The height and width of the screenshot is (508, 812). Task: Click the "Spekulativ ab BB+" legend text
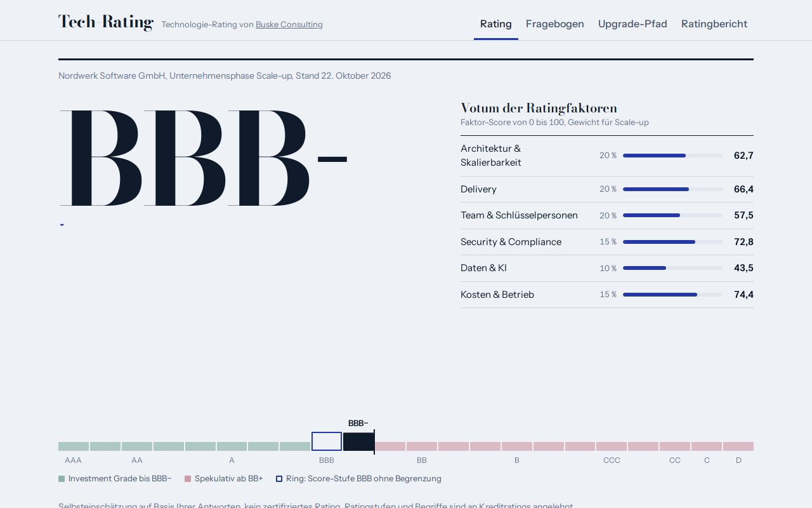tap(229, 479)
